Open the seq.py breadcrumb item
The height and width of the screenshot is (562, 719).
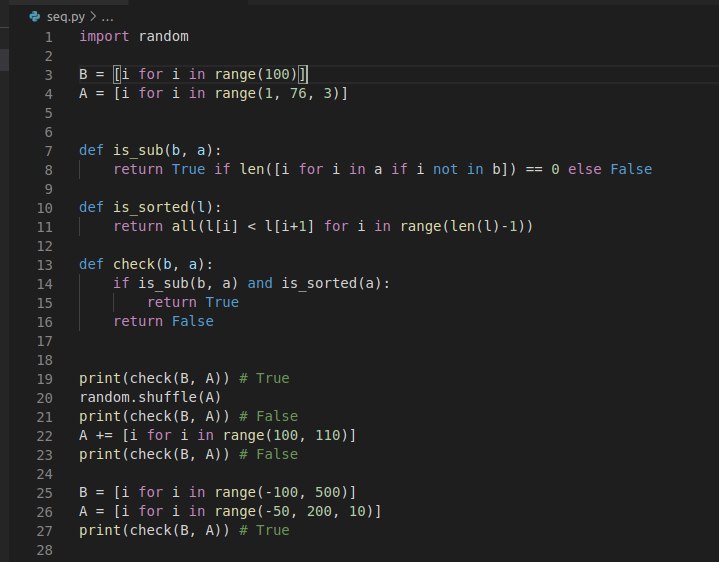click(x=66, y=17)
